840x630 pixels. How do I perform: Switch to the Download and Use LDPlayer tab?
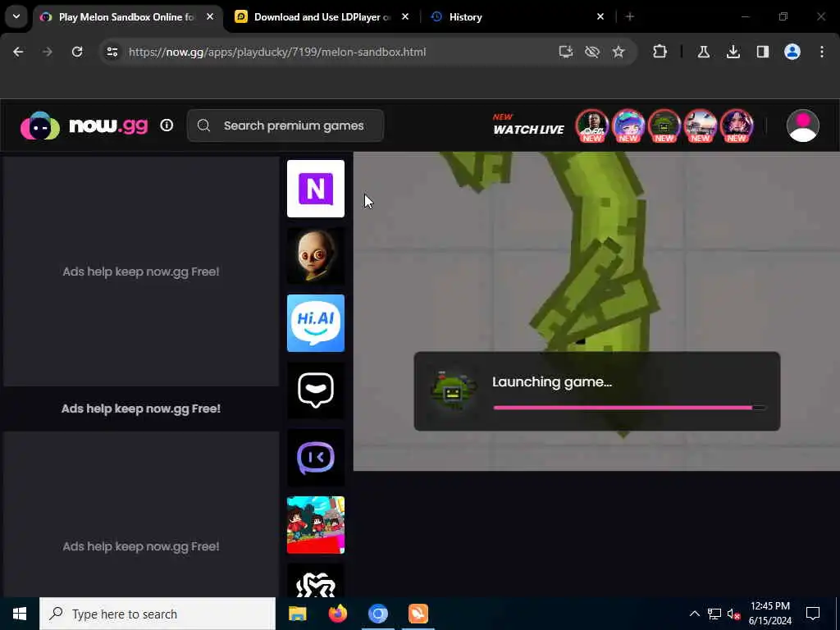tap(322, 16)
